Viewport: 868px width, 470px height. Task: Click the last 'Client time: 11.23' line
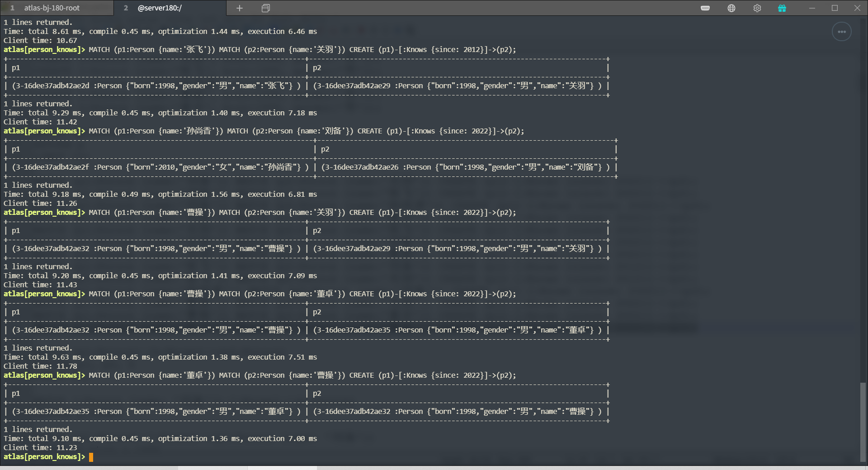pyautogui.click(x=41, y=448)
